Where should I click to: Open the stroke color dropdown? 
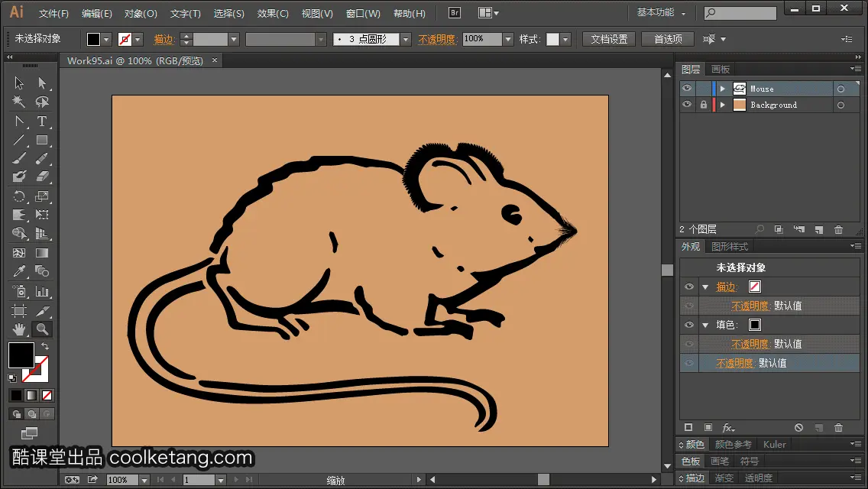138,39
